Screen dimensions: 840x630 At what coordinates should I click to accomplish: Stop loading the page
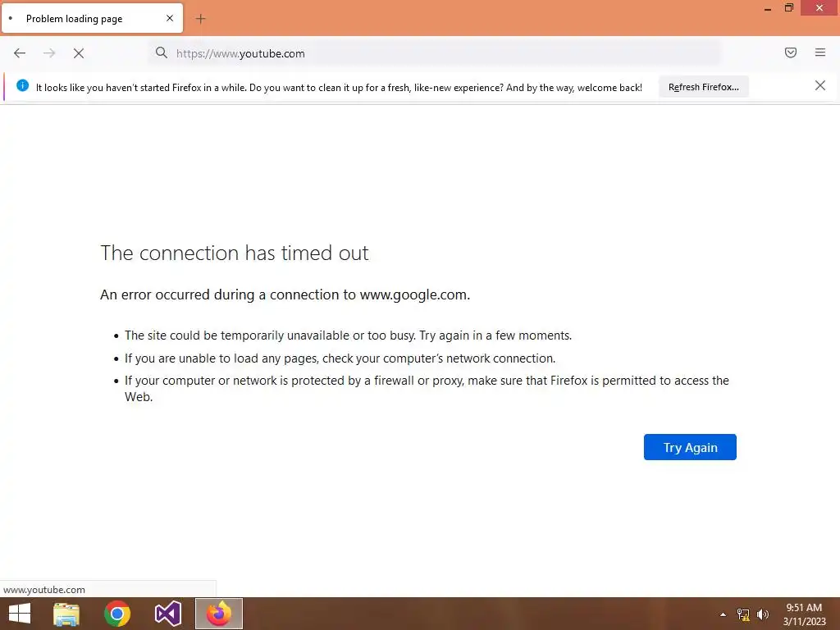[79, 53]
